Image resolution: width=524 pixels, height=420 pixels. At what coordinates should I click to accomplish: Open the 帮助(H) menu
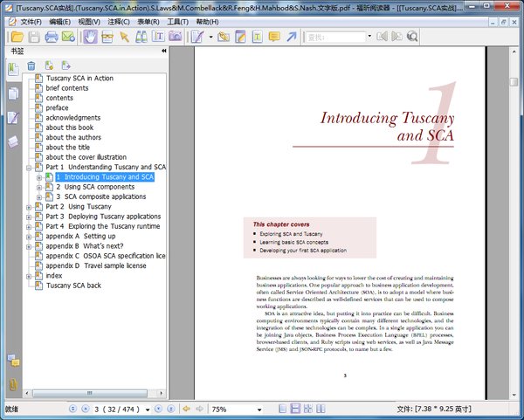(x=207, y=22)
